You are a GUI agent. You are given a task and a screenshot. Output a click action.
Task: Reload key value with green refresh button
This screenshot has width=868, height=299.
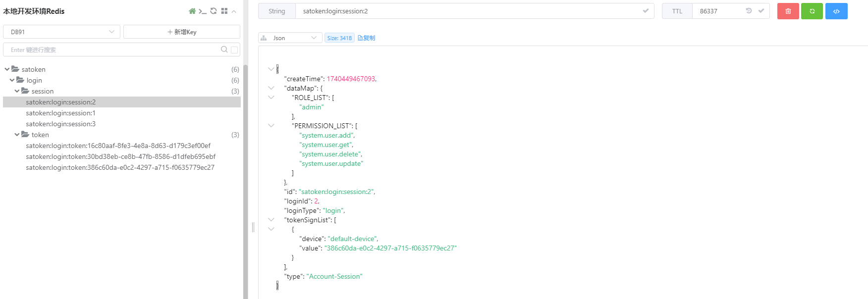(x=812, y=11)
